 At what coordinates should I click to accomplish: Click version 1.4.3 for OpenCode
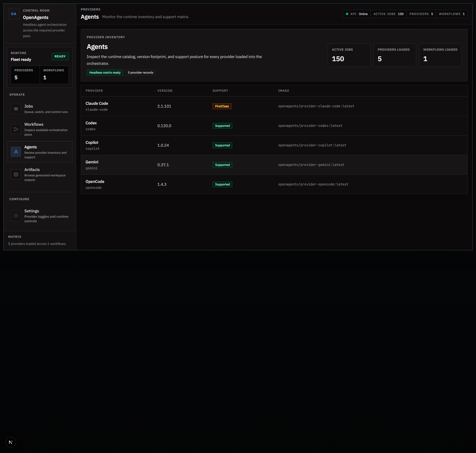pos(162,184)
